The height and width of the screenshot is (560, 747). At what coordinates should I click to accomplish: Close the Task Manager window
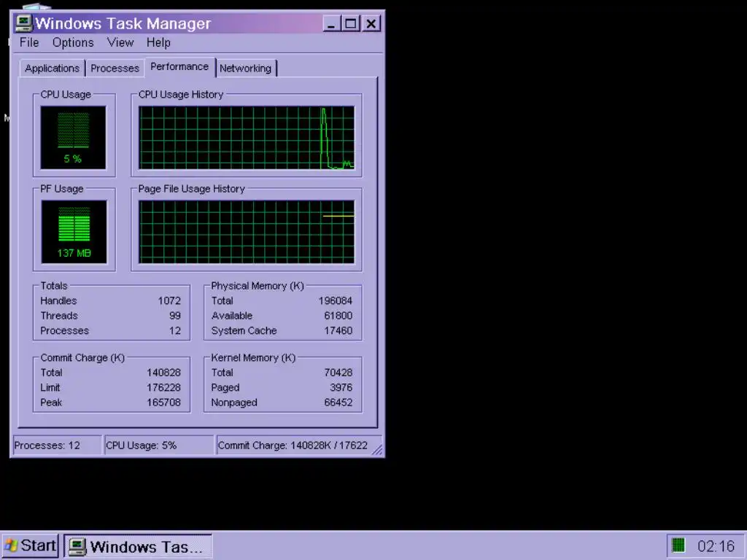click(x=371, y=23)
